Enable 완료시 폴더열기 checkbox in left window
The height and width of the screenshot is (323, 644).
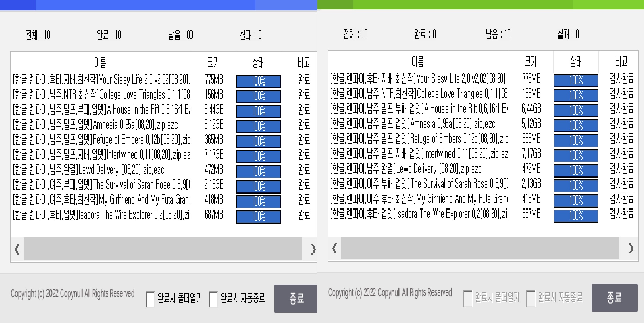(150, 299)
